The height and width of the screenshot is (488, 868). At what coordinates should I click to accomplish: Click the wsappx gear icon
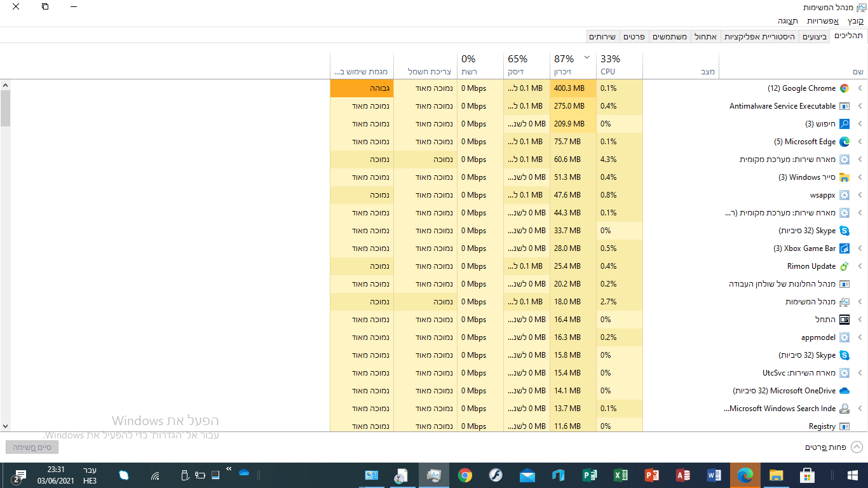point(844,195)
